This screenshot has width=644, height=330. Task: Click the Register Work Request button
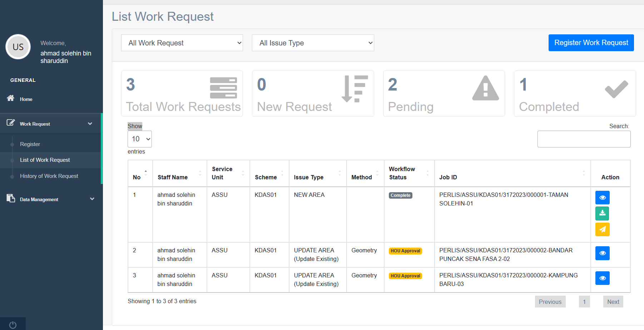pos(591,43)
